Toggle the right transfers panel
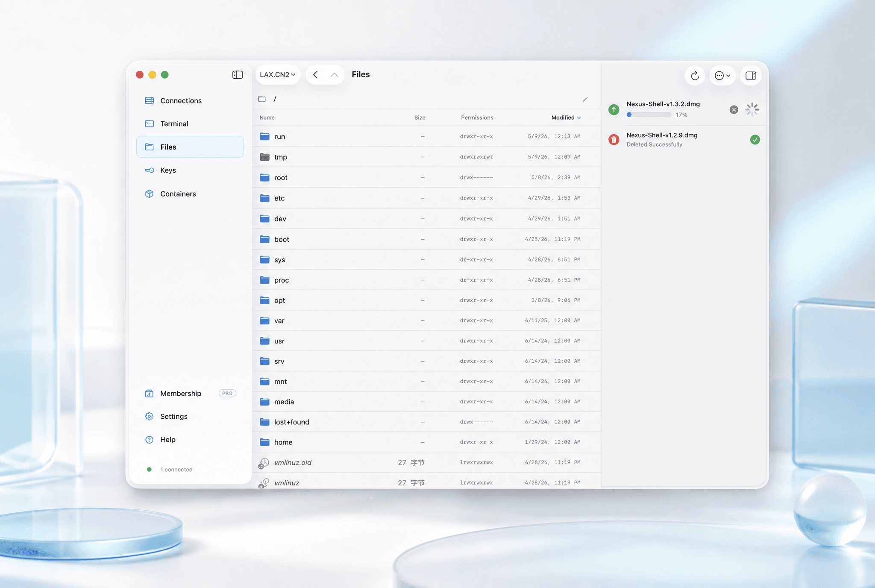Image resolution: width=875 pixels, height=588 pixels. [x=751, y=76]
